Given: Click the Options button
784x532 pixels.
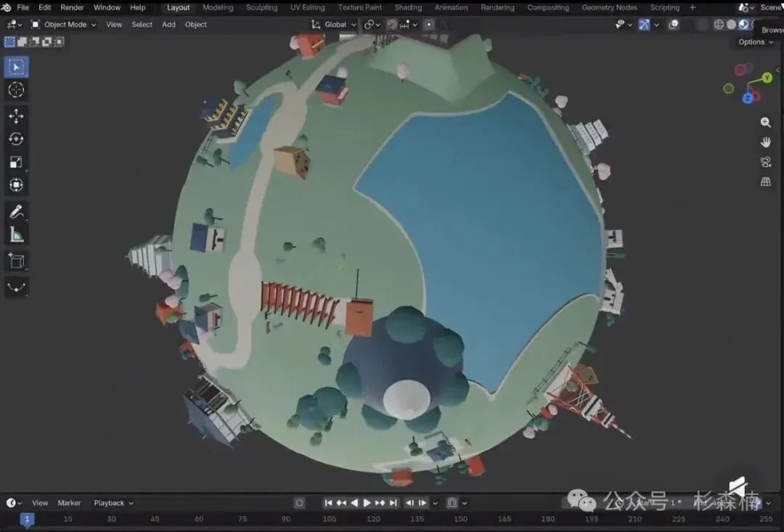Looking at the screenshot, I should pyautogui.click(x=756, y=42).
